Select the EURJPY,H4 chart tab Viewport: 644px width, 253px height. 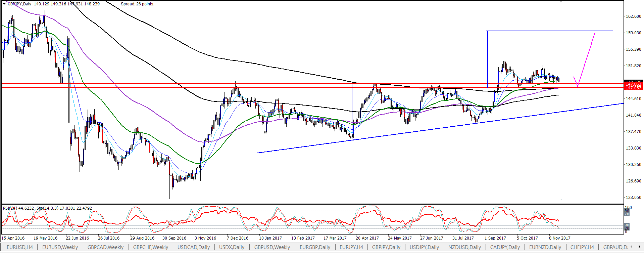pos(351,247)
